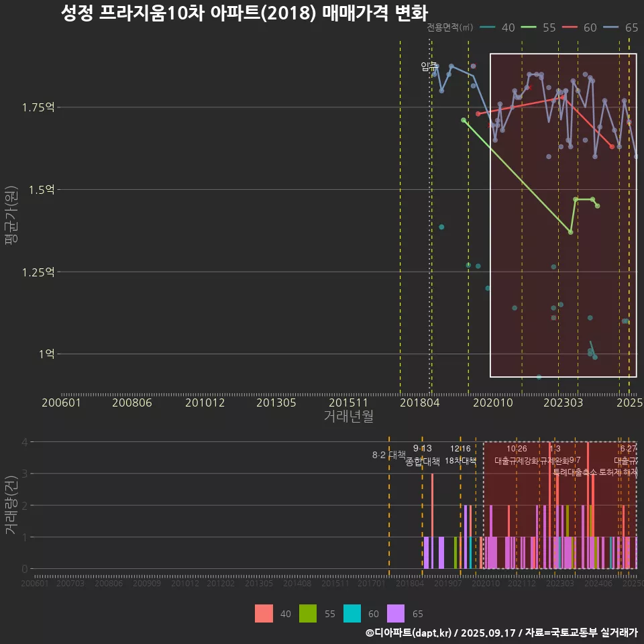This screenshot has height=644, width=644.
Task: Click 202010 on the price chart x-axis
Action: tap(493, 402)
